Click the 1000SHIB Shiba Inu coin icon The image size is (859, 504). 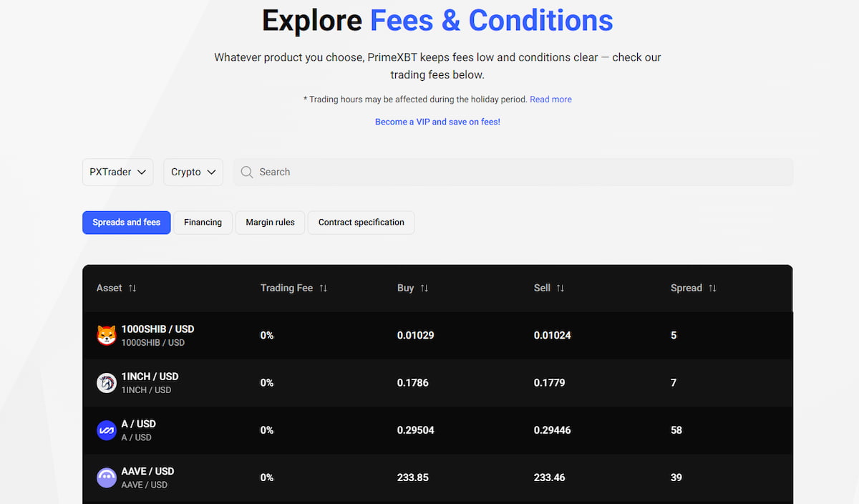pyautogui.click(x=107, y=335)
